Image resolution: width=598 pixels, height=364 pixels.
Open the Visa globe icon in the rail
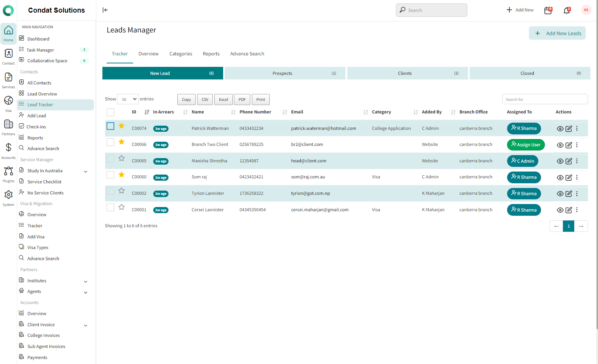tap(8, 104)
